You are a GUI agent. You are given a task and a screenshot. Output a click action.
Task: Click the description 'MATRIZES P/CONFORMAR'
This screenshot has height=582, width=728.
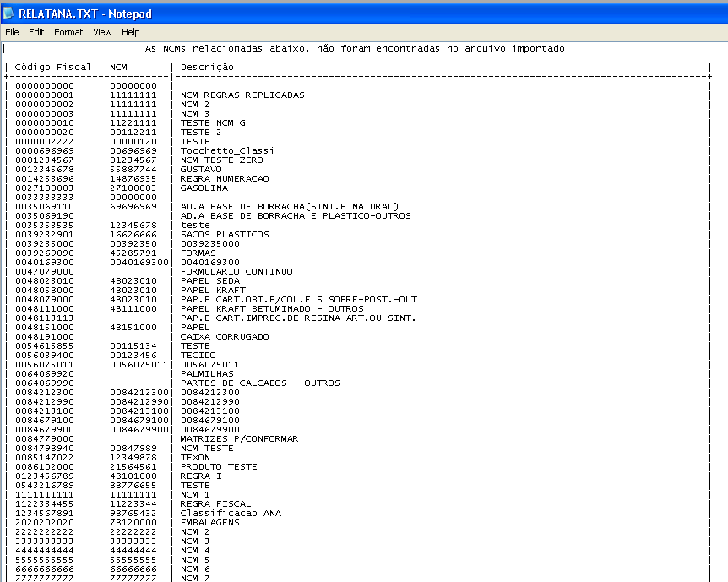[240, 438]
